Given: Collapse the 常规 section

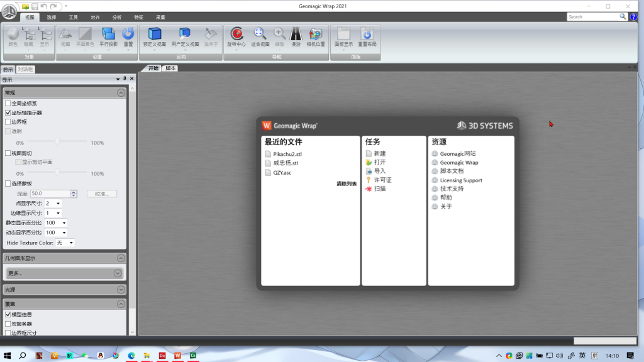Looking at the screenshot, I should tap(121, 93).
